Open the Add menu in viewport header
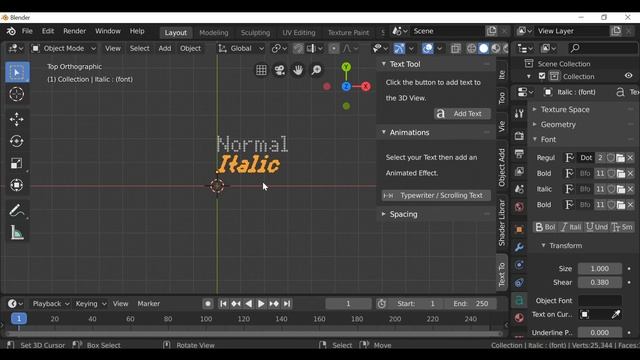Viewport: 640px width, 360px height. (x=165, y=49)
